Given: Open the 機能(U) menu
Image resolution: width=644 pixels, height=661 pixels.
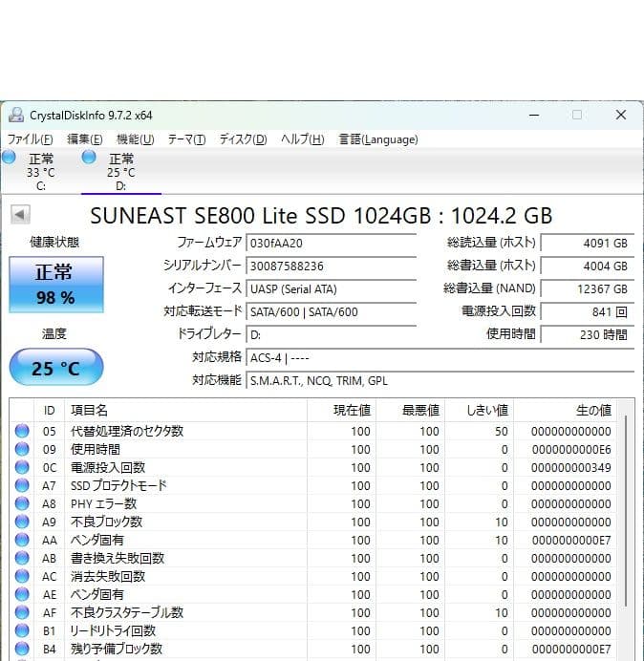Looking at the screenshot, I should tap(136, 139).
